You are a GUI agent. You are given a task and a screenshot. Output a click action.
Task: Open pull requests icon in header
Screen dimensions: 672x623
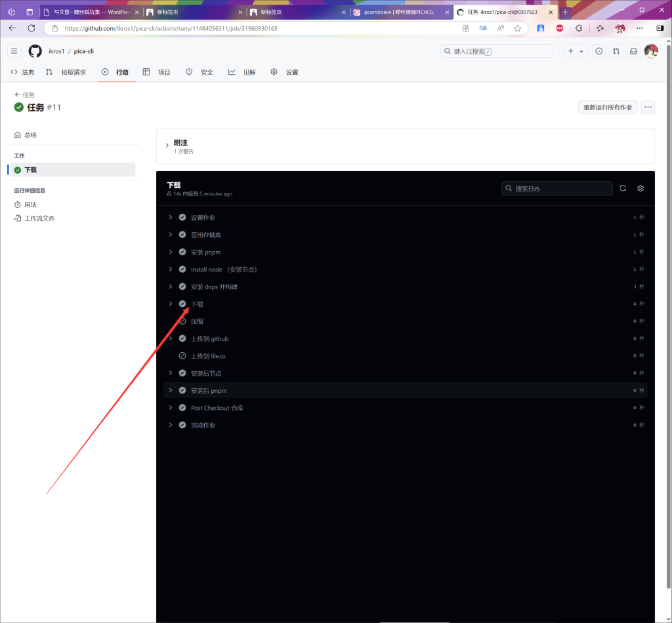pos(616,51)
